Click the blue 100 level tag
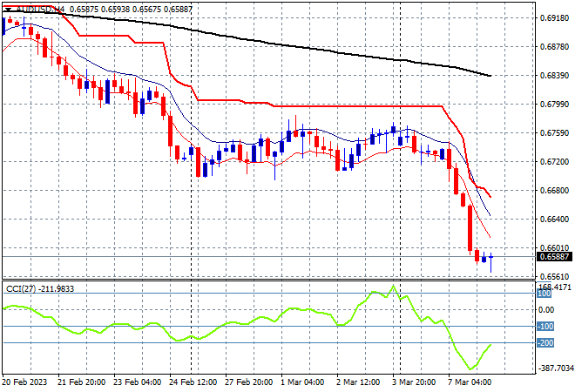The height and width of the screenshot is (392, 575). click(544, 294)
